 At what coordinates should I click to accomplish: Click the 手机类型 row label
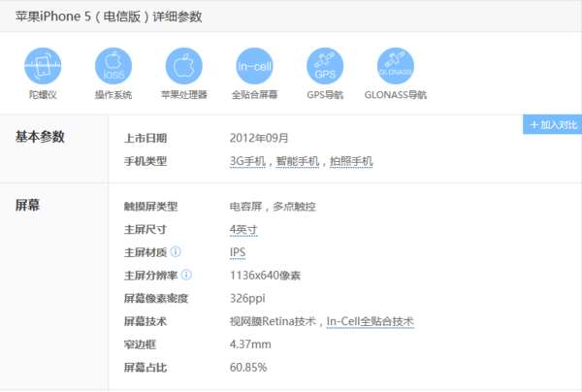pos(145,161)
